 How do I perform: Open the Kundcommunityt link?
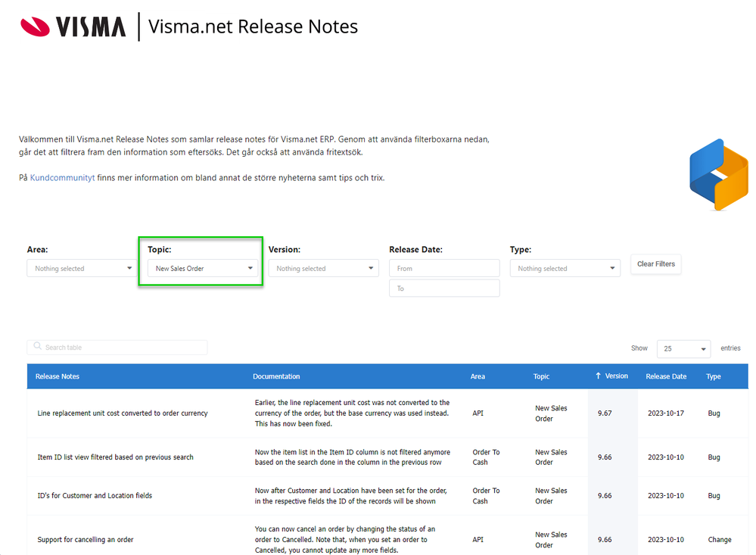pos(62,178)
